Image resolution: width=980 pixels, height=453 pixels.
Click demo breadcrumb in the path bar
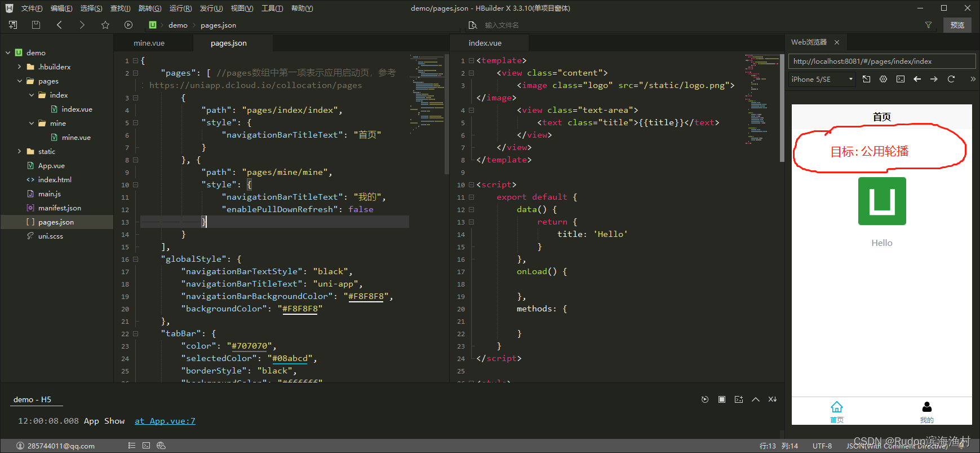coord(178,25)
